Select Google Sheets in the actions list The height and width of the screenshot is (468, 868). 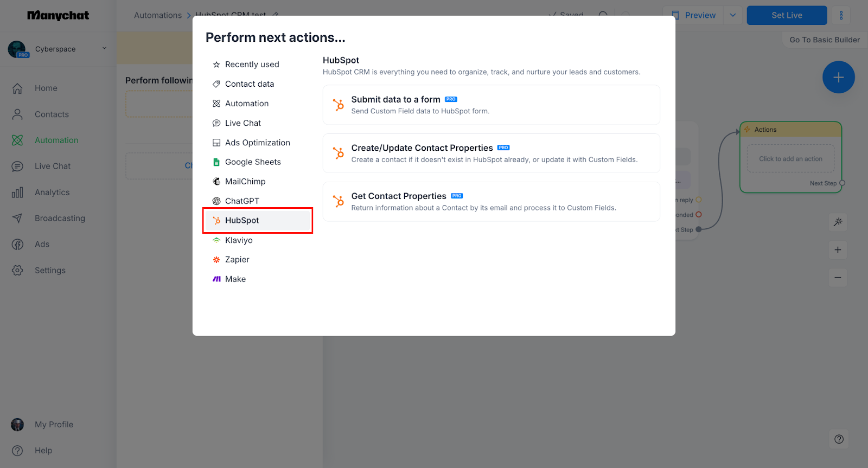(252, 162)
